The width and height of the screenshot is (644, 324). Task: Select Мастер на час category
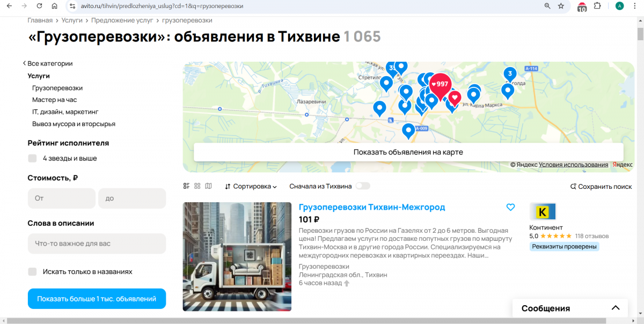tap(54, 100)
